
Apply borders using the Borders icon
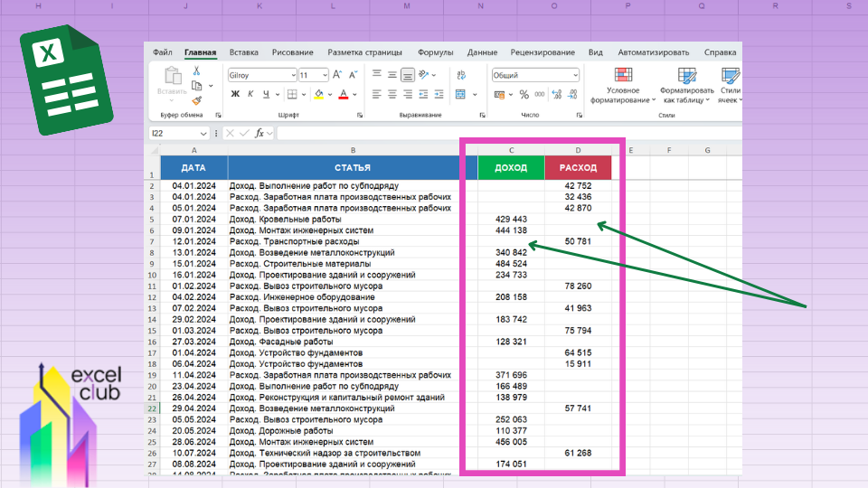click(x=292, y=95)
